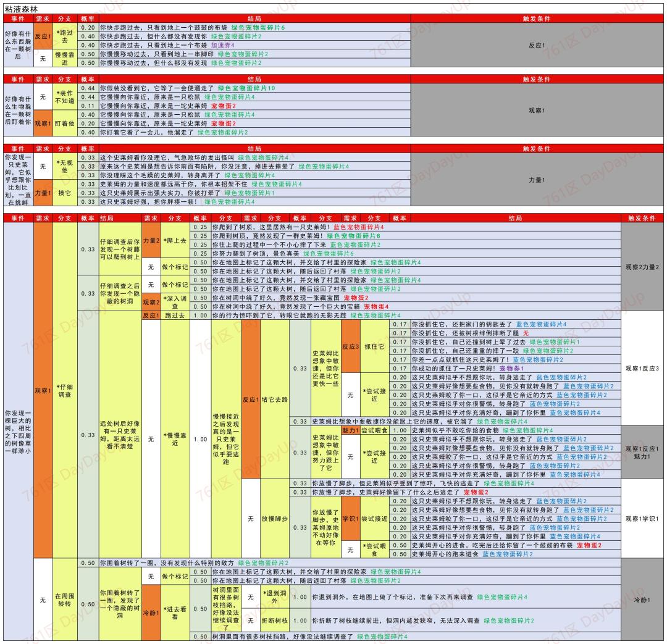Click the 观察1学识1 trigger condition cell

[642, 519]
